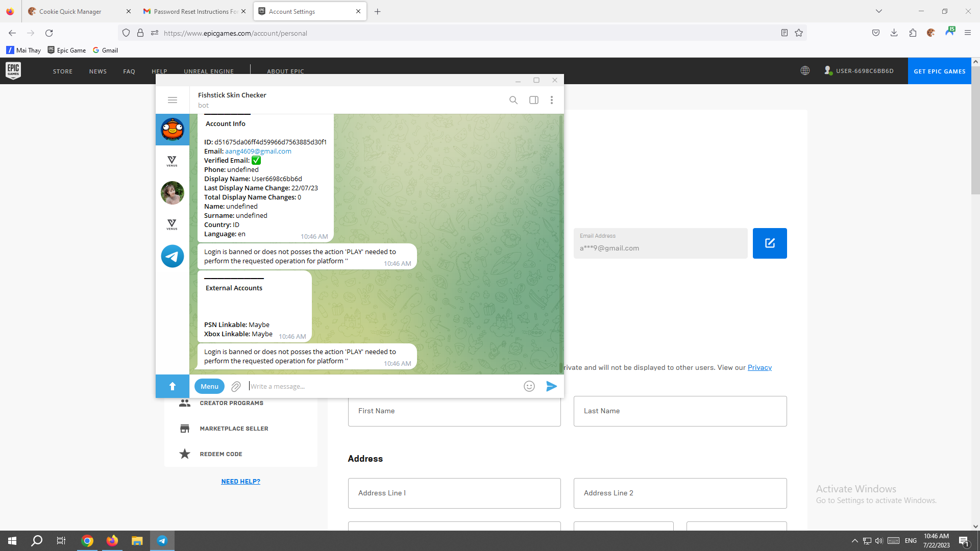Image resolution: width=980 pixels, height=551 pixels.
Task: Reload the current page
Action: (x=49, y=33)
